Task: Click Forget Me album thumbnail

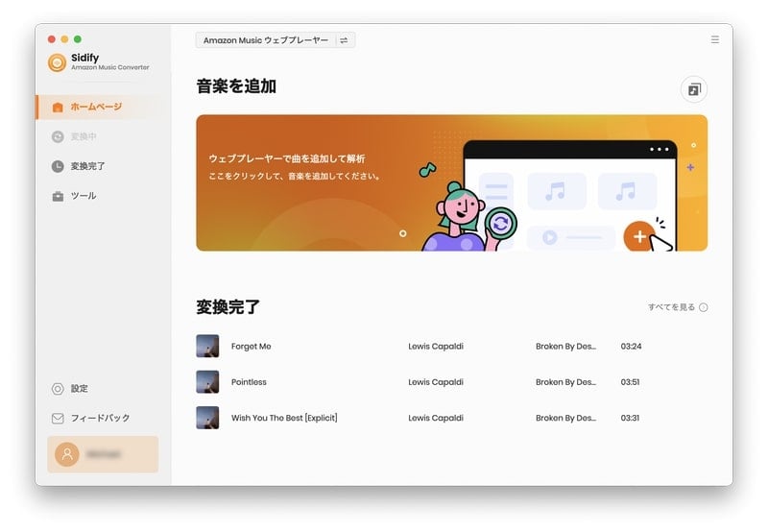Action: 207,346
